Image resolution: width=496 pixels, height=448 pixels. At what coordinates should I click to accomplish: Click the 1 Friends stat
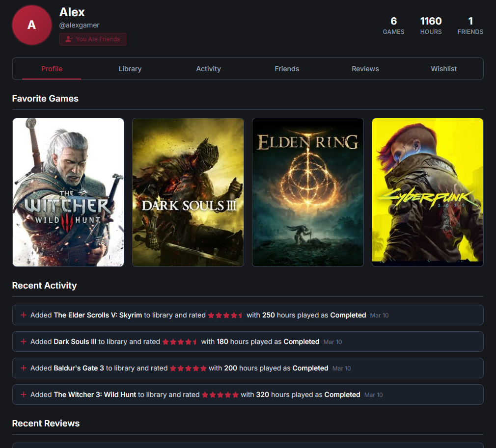tap(470, 26)
